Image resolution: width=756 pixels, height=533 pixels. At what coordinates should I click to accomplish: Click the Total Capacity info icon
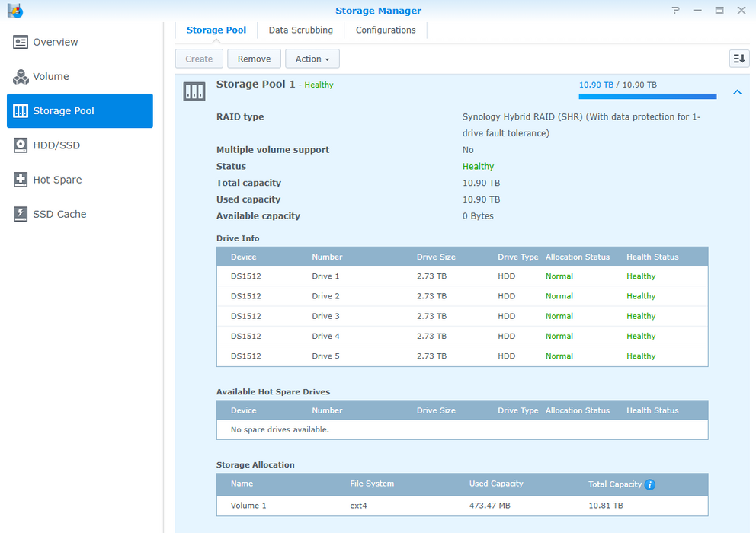[x=650, y=485]
